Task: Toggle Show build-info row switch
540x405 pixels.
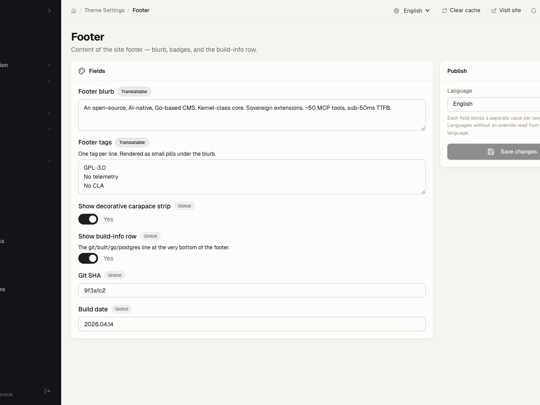Action: click(x=88, y=258)
